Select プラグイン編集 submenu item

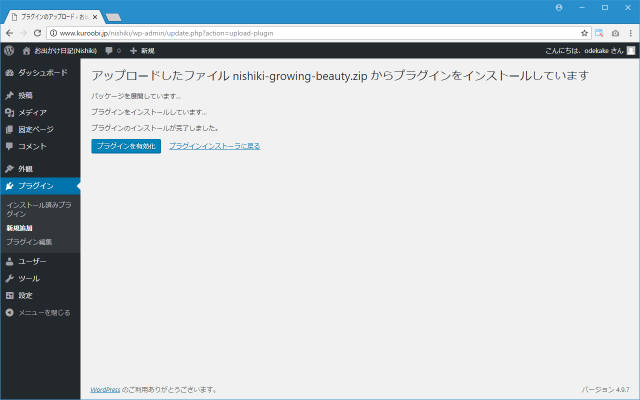tap(29, 242)
